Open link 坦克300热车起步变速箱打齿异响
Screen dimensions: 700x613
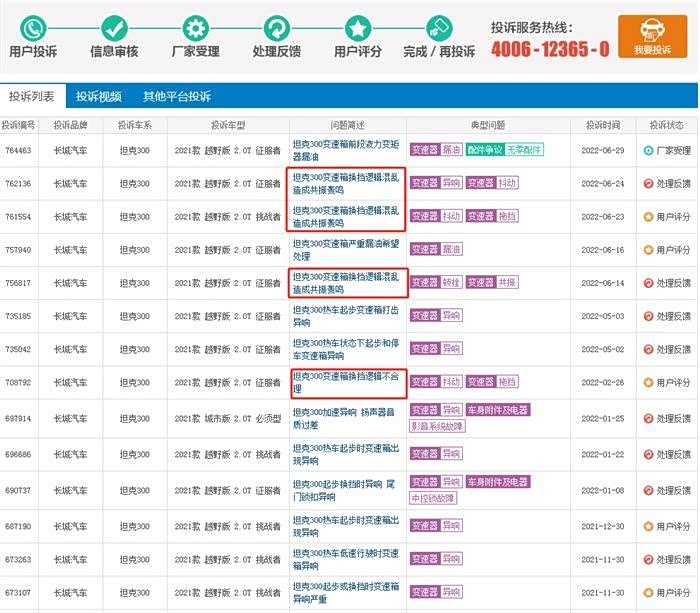(346, 316)
